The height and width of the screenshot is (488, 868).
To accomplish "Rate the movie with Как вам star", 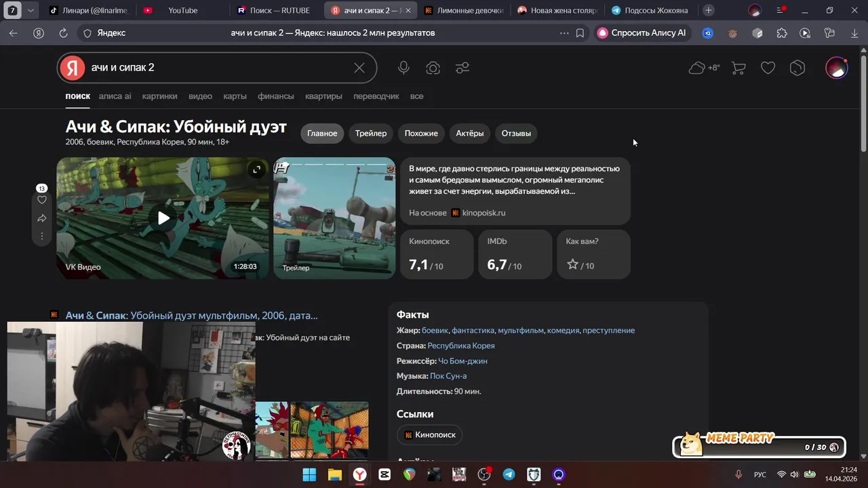I will pyautogui.click(x=572, y=264).
